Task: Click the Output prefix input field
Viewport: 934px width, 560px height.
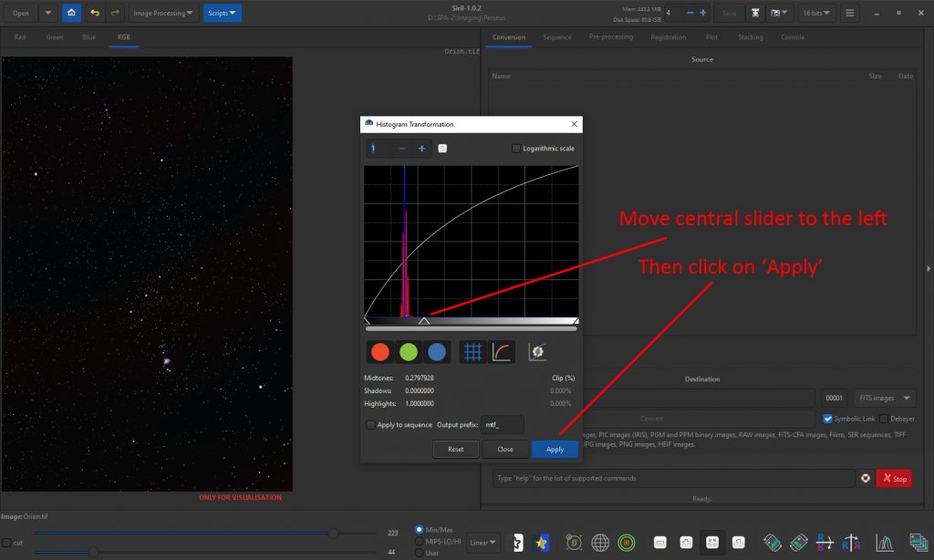Action: 503,425
